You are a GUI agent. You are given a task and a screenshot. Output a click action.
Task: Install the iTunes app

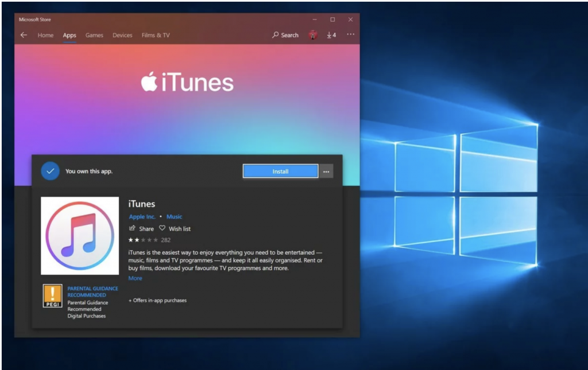pyautogui.click(x=280, y=171)
